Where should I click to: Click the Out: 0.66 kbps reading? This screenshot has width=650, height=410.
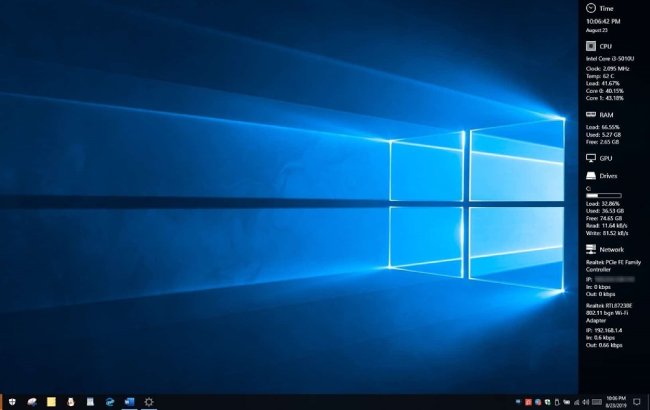604,345
